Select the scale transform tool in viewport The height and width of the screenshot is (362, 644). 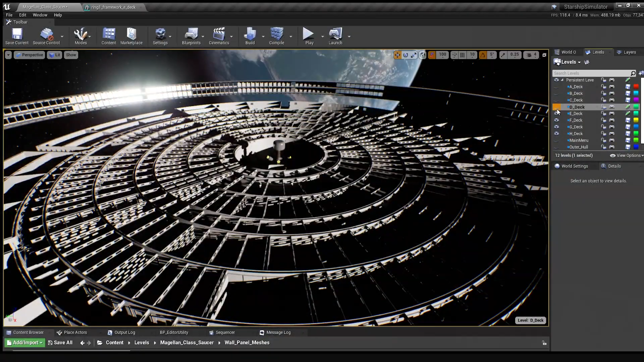coord(413,55)
